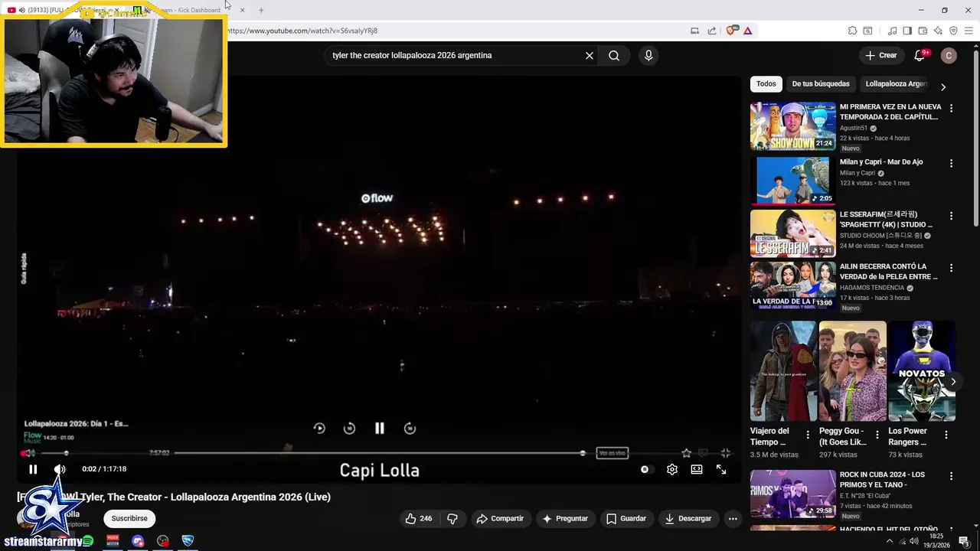
Task: Open the MI PRIMERA VEZ Showdown thumbnail
Action: [x=793, y=126]
